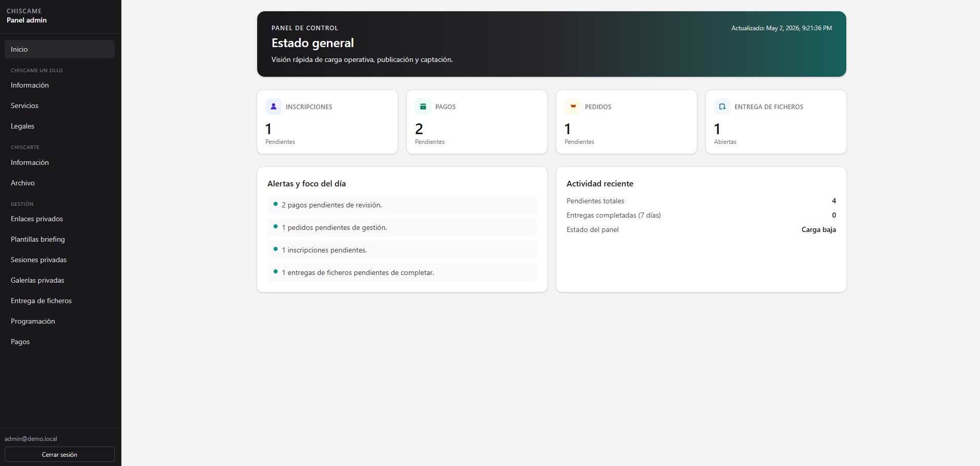Open the Servicios section

point(59,105)
